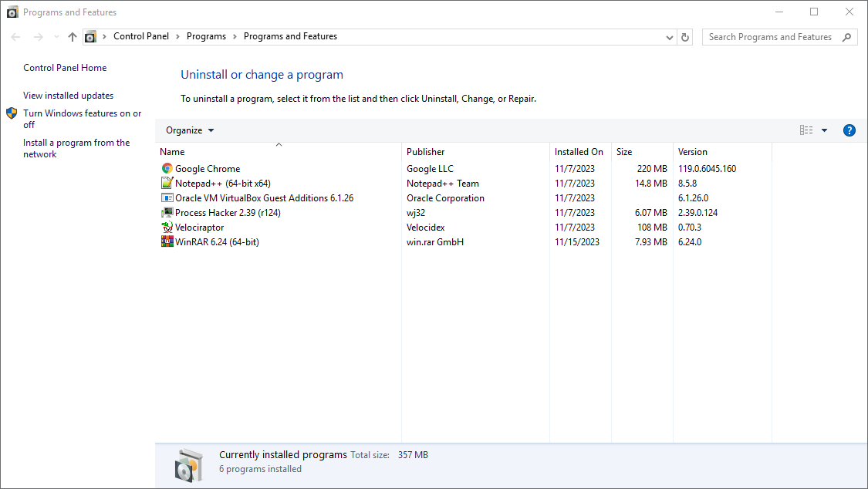Click the Oracle VM VirtualBox icon

pos(167,197)
